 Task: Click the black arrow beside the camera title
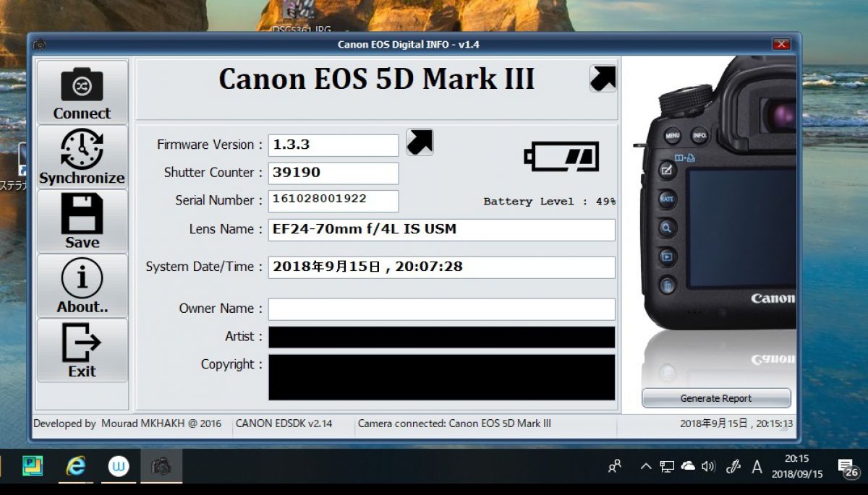[x=603, y=77]
